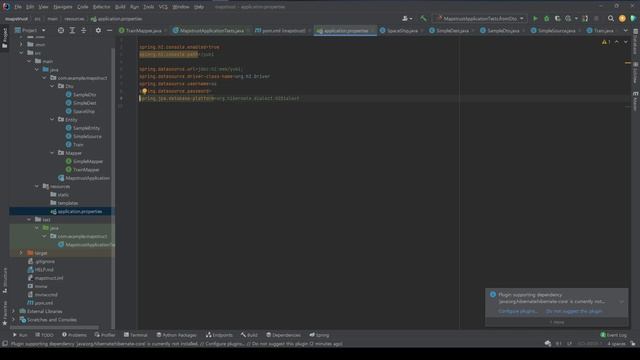Go to previous highlighted problem arrow
The height and width of the screenshot is (360, 640).
tap(617, 42)
